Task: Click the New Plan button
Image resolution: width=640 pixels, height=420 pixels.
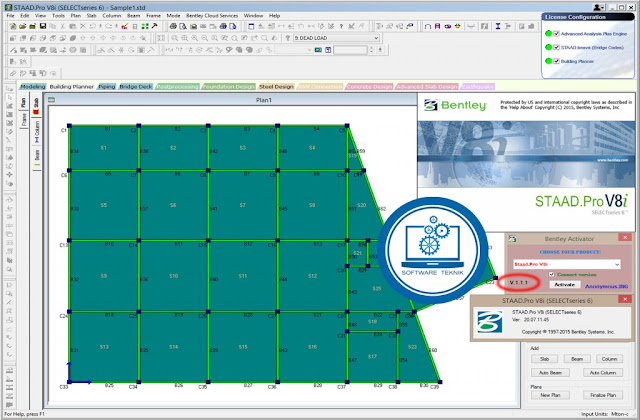Action: pos(550,395)
